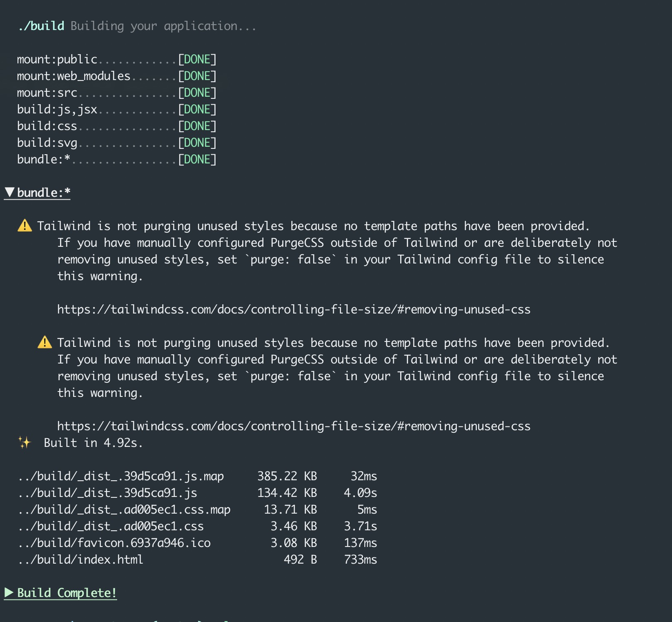This screenshot has height=622, width=672.
Task: Click the underlined bundle:* heading
Action: click(x=44, y=193)
